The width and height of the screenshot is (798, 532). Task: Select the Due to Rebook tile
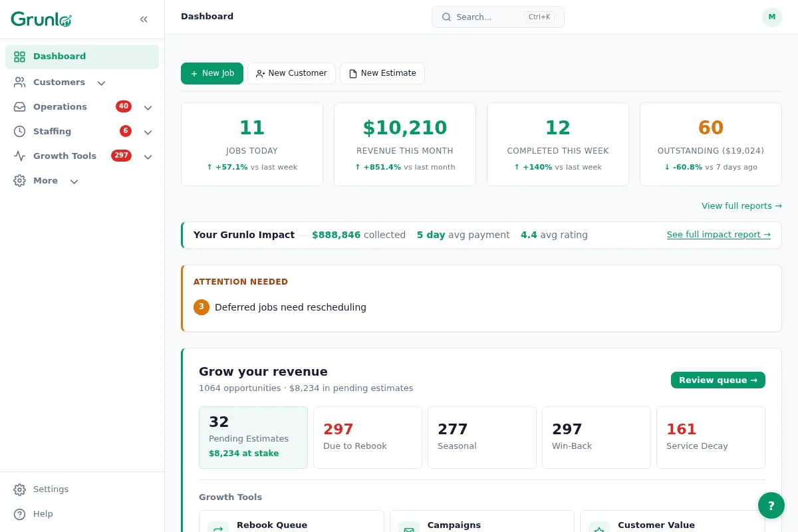point(368,438)
